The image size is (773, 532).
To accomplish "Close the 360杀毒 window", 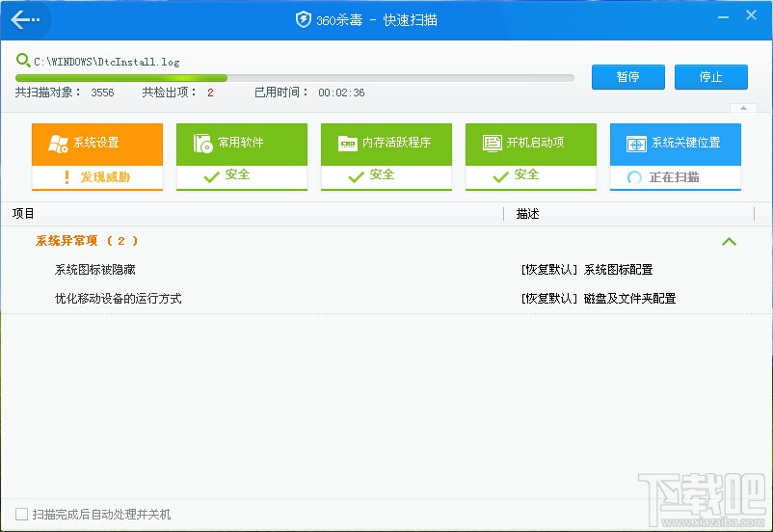I will point(751,15).
